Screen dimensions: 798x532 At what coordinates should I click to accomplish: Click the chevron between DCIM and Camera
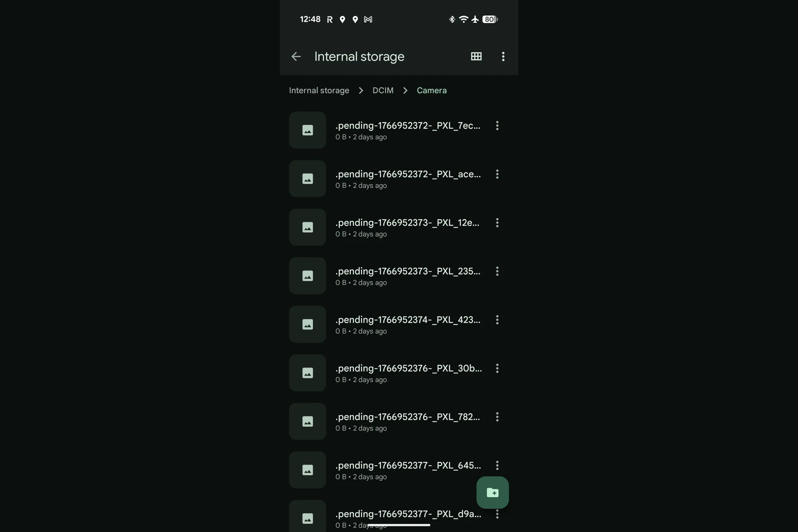(405, 90)
